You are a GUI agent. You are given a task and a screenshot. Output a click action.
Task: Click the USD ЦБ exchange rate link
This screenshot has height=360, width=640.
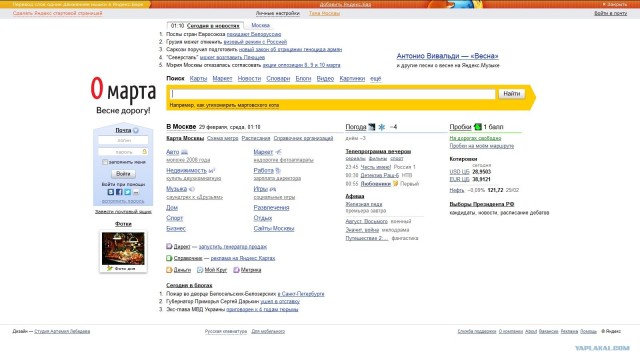459,172
